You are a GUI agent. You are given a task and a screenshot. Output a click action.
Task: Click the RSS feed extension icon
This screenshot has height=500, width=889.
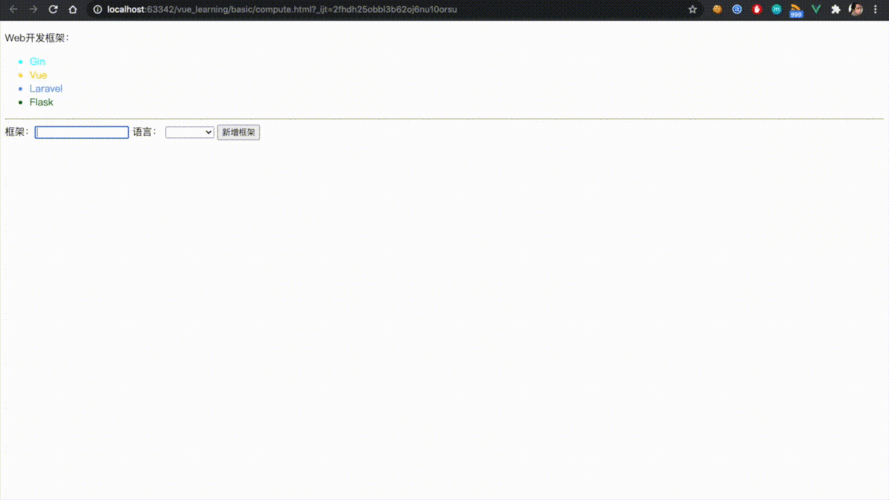point(796,10)
